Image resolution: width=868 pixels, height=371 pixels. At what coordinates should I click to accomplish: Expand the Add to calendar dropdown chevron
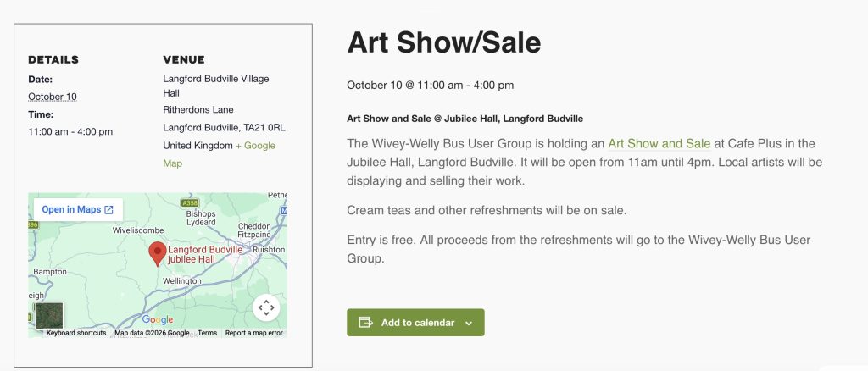[x=469, y=324]
